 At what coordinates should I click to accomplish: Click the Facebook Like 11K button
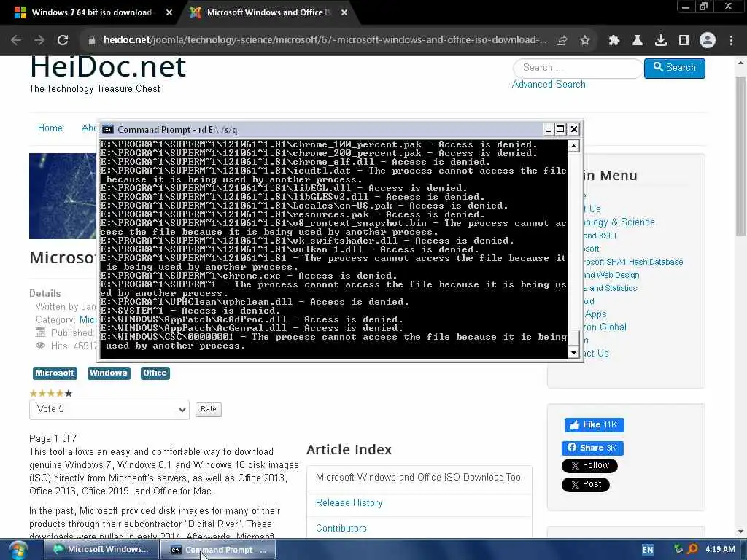tap(594, 425)
